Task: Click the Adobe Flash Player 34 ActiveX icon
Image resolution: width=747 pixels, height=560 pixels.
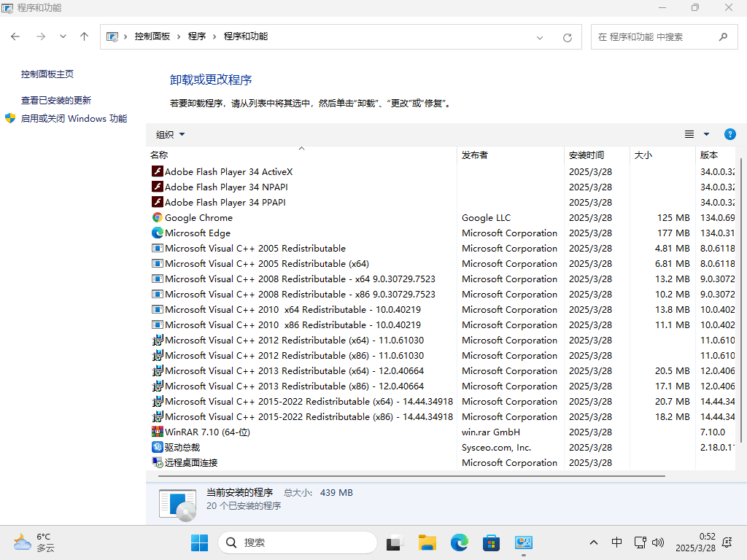Action: coord(158,171)
